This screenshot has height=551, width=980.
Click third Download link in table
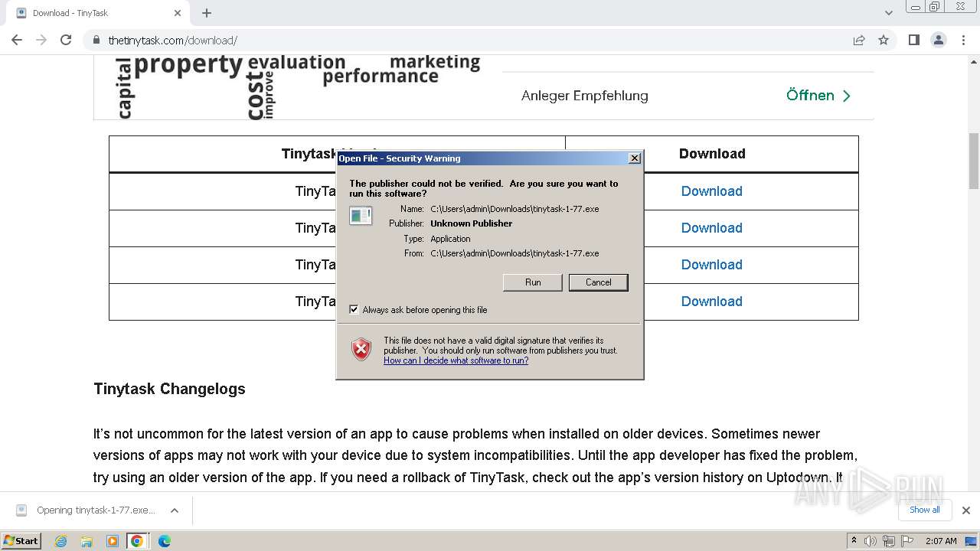click(711, 265)
